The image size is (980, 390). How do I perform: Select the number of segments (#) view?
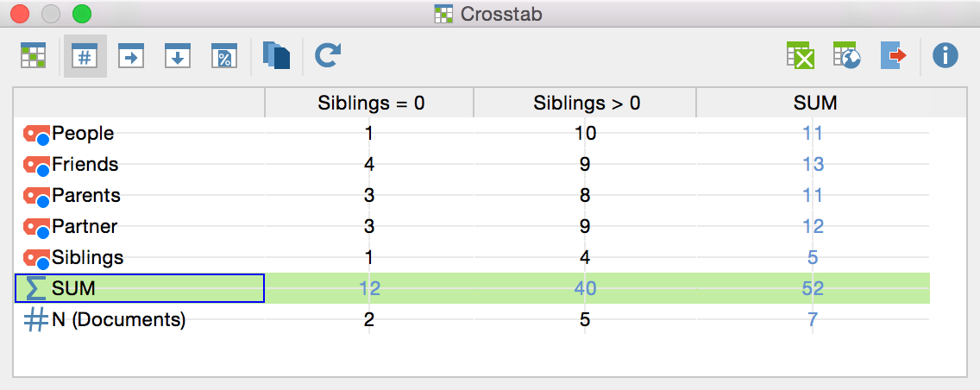point(85,55)
